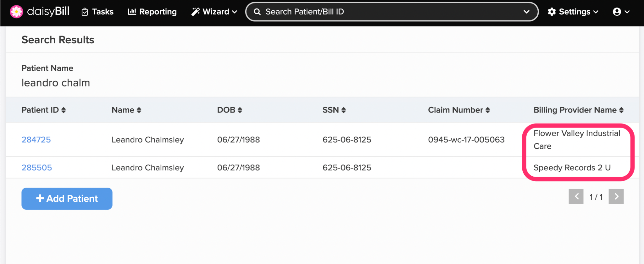Click the daisyBill flower logo
The width and height of the screenshot is (644, 264).
(x=16, y=12)
